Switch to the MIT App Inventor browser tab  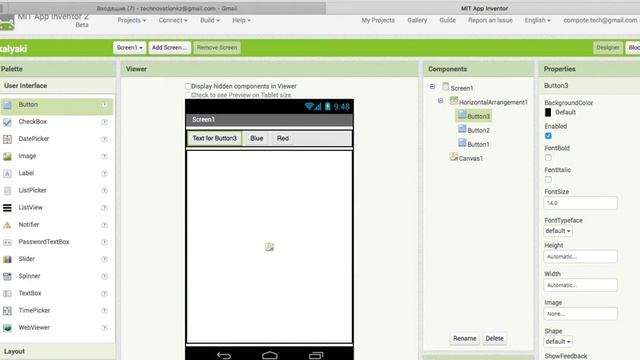[484, 8]
